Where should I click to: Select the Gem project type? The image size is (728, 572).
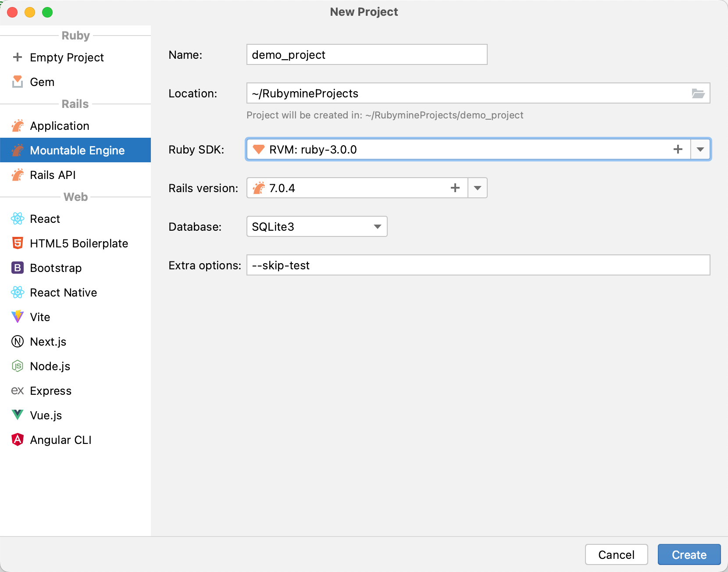pyautogui.click(x=42, y=82)
